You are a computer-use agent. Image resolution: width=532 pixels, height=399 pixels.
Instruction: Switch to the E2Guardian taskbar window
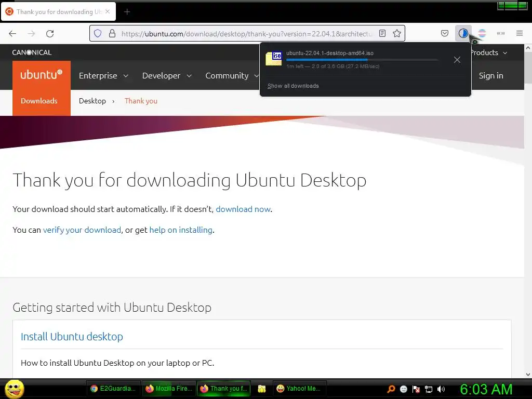coord(113,389)
